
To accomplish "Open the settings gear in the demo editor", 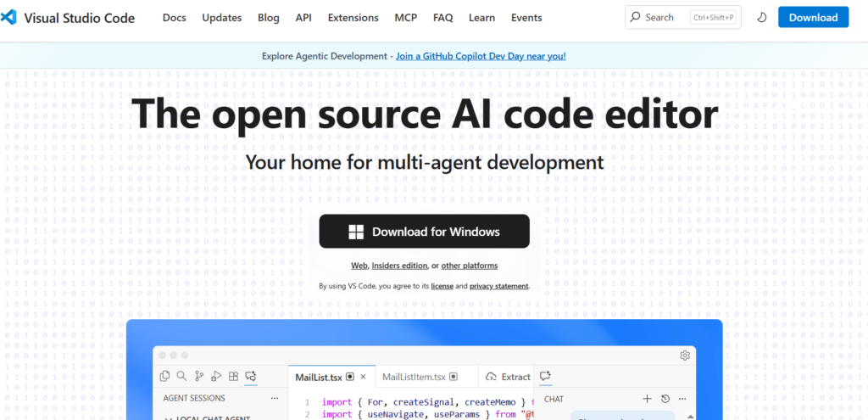I will click(x=685, y=356).
